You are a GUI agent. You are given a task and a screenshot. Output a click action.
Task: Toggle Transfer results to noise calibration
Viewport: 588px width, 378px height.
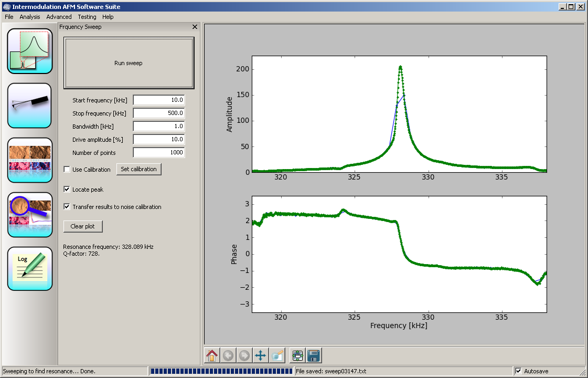67,207
